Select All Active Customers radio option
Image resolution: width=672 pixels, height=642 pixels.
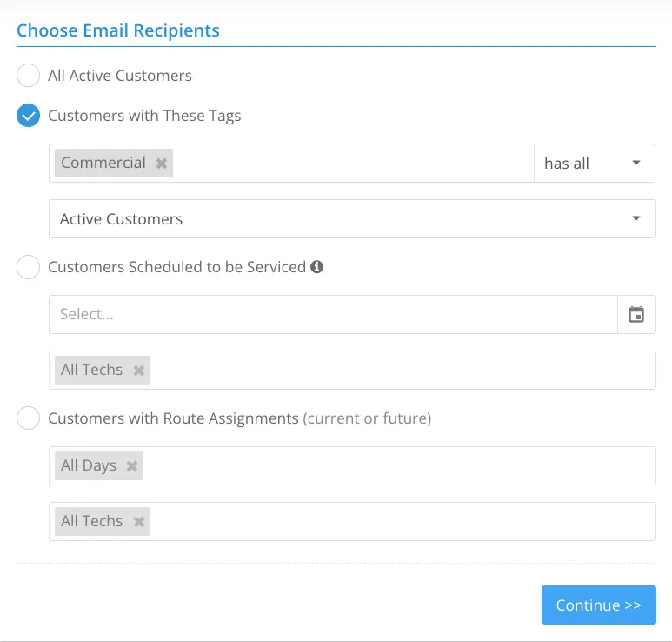29,76
